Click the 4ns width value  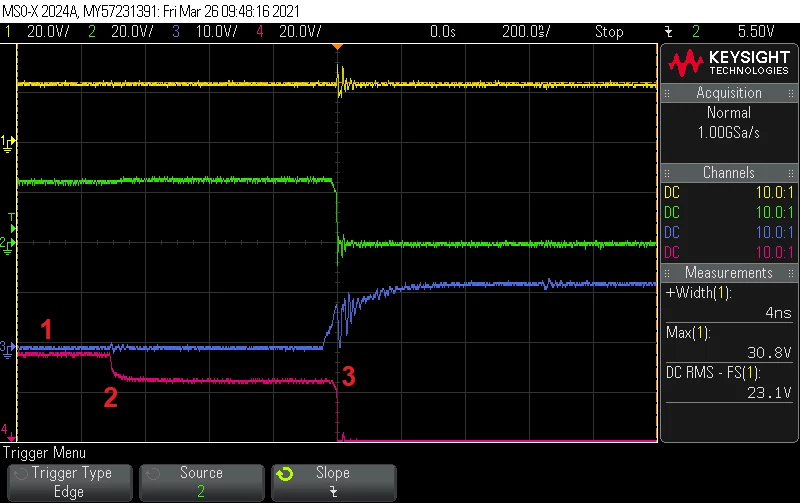[778, 313]
